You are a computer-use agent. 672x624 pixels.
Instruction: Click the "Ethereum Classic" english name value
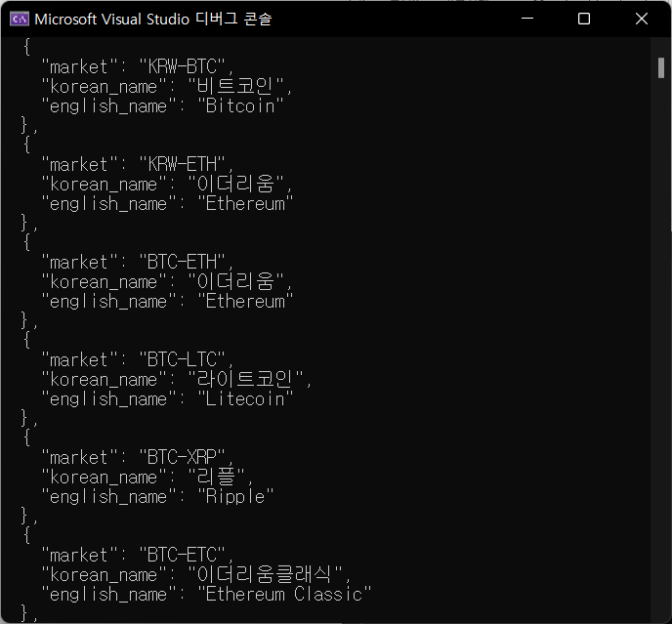(284, 595)
